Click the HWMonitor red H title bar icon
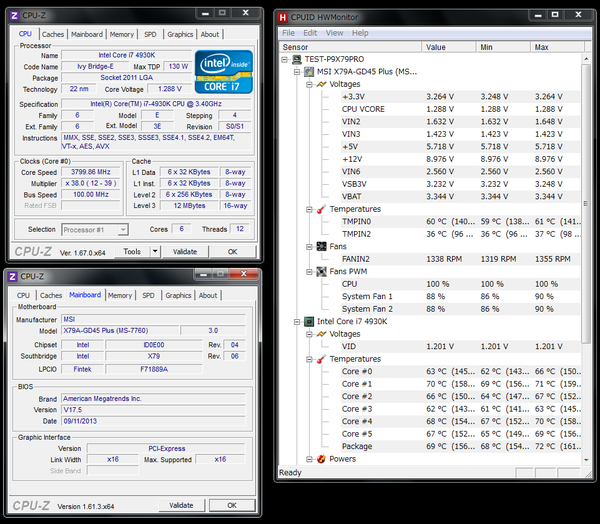This screenshot has width=600, height=524. point(283,17)
